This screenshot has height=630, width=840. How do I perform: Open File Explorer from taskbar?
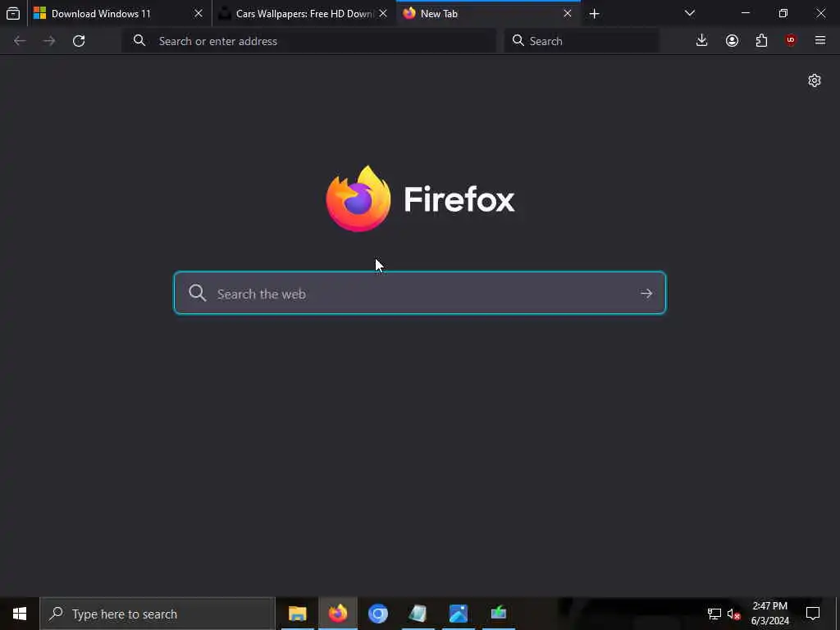297,614
